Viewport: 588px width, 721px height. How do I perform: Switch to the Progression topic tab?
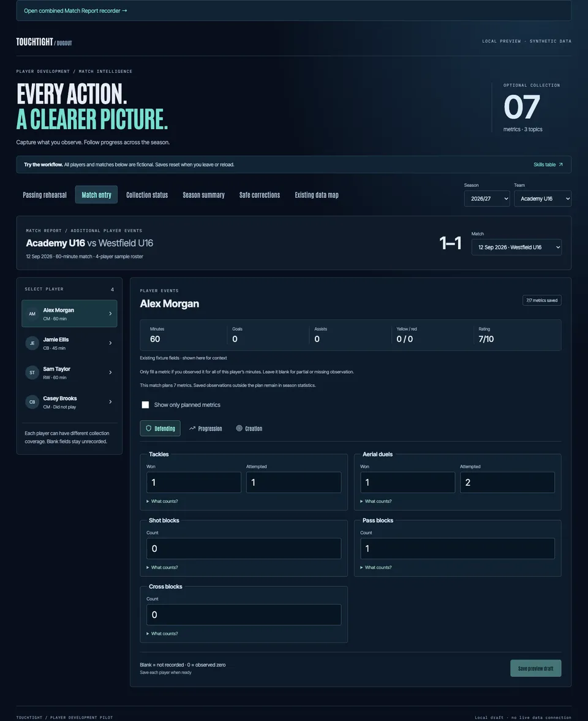[206, 428]
